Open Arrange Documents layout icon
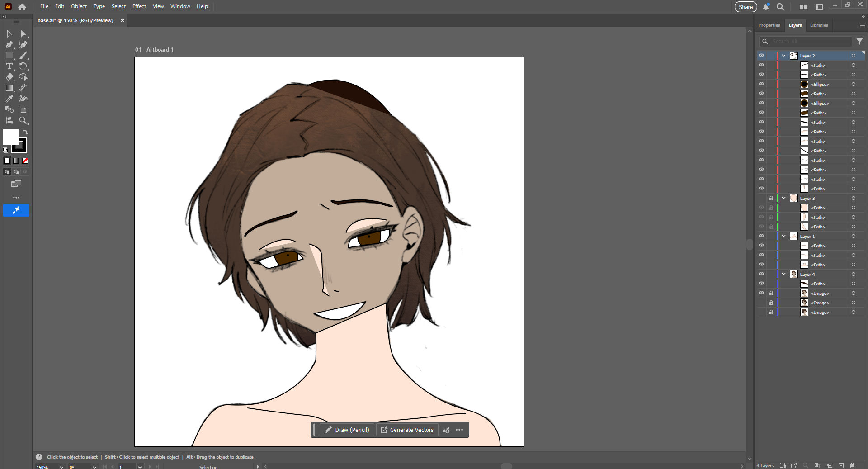Viewport: 868px width, 469px height. pyautogui.click(x=803, y=7)
